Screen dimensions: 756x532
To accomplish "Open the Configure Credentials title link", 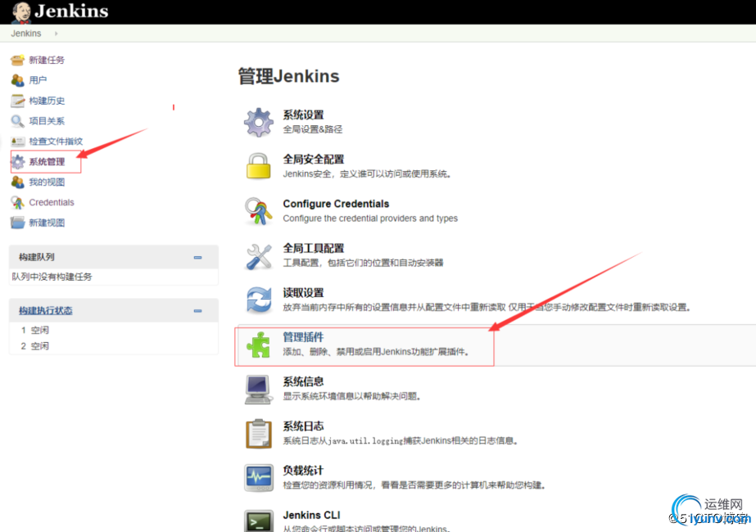I will pos(336,204).
